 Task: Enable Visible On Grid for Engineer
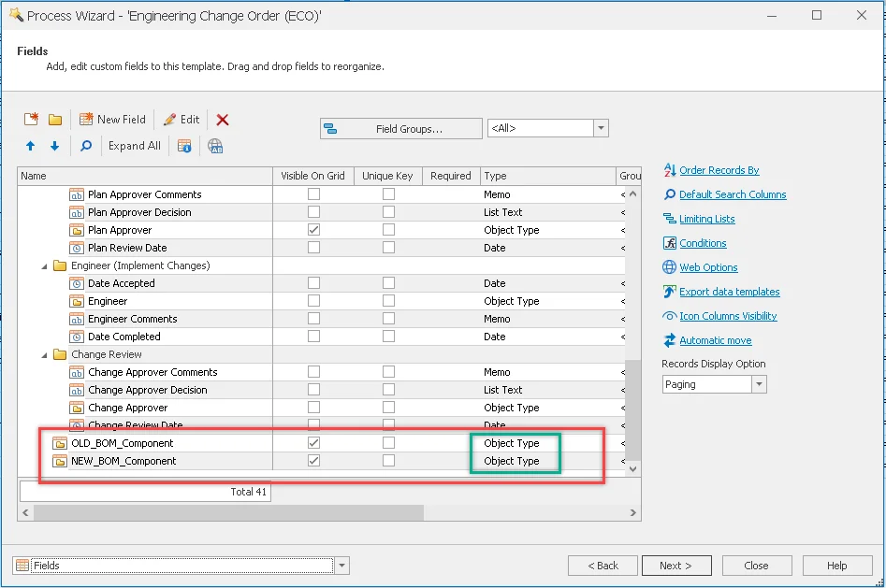pyautogui.click(x=313, y=301)
